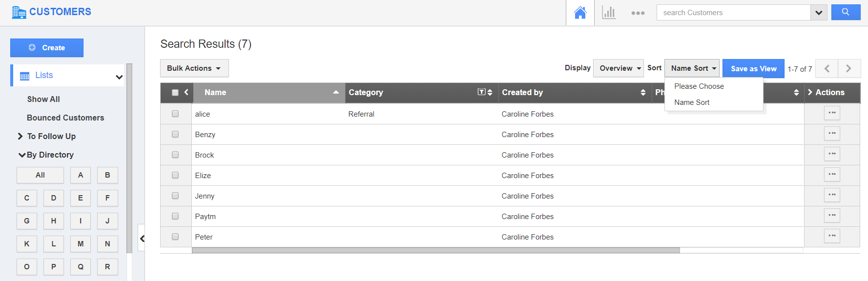868x281 pixels.
Task: Collapse the left sidebar panel arrow
Action: click(x=142, y=239)
